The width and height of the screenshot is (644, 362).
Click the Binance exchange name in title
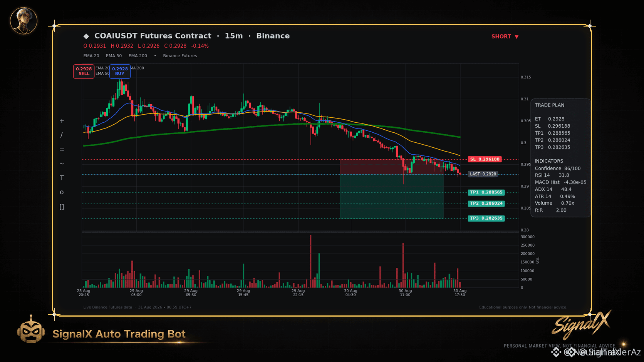273,36
